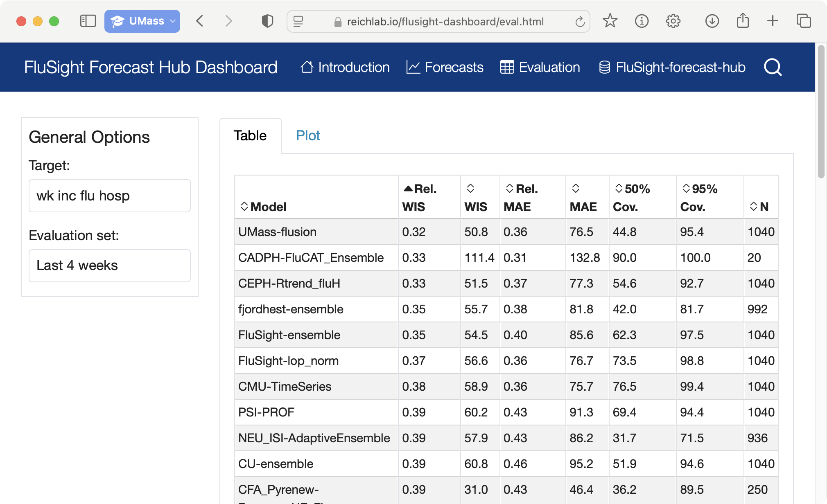Toggle the Safari sidebar icon
The width and height of the screenshot is (827, 504).
pyautogui.click(x=88, y=21)
